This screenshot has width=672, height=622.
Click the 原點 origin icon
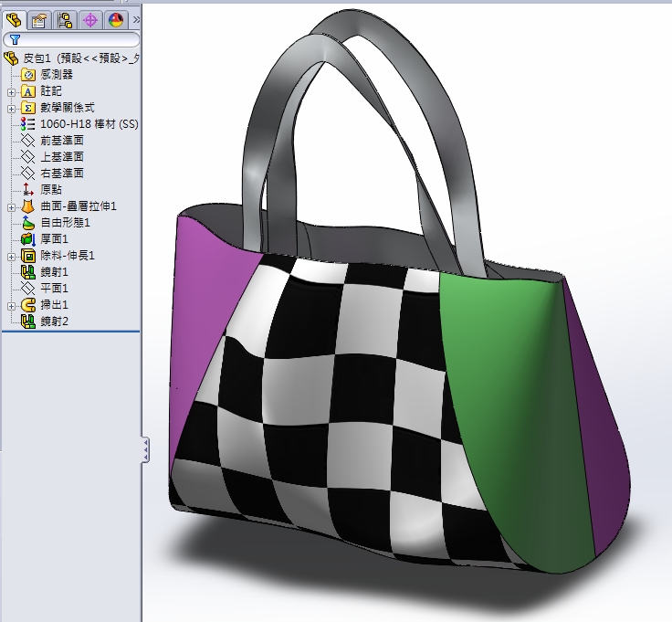28,189
